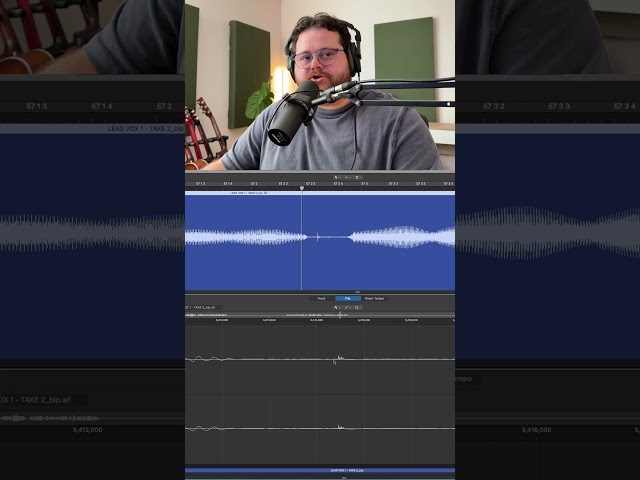Click the pop transient in the lower editor channel
The height and width of the screenshot is (480, 640).
point(340,427)
